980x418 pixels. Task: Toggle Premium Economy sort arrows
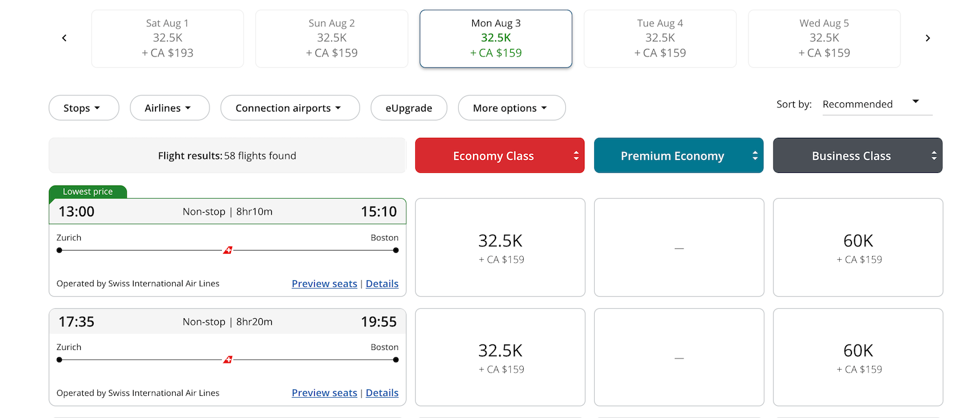[755, 156]
